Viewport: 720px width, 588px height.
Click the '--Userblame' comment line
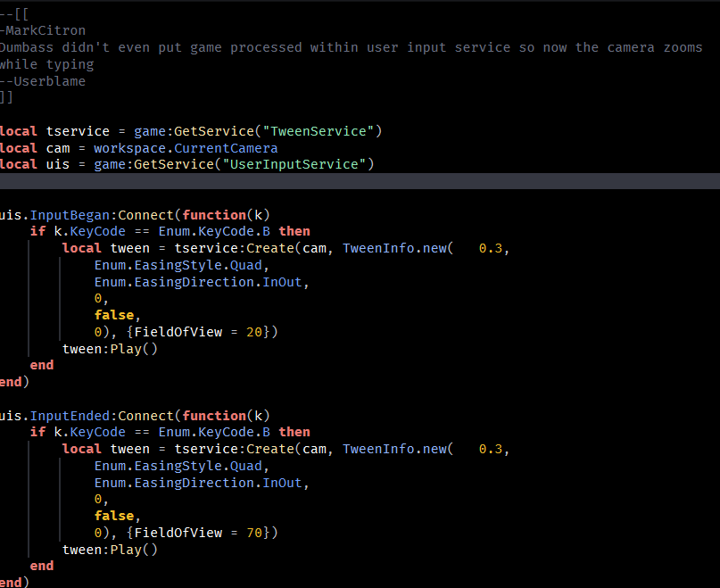click(43, 81)
